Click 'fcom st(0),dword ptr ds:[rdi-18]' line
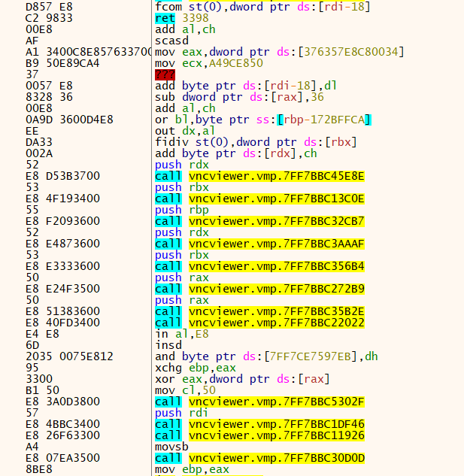The width and height of the screenshot is (464, 476). [262, 7]
